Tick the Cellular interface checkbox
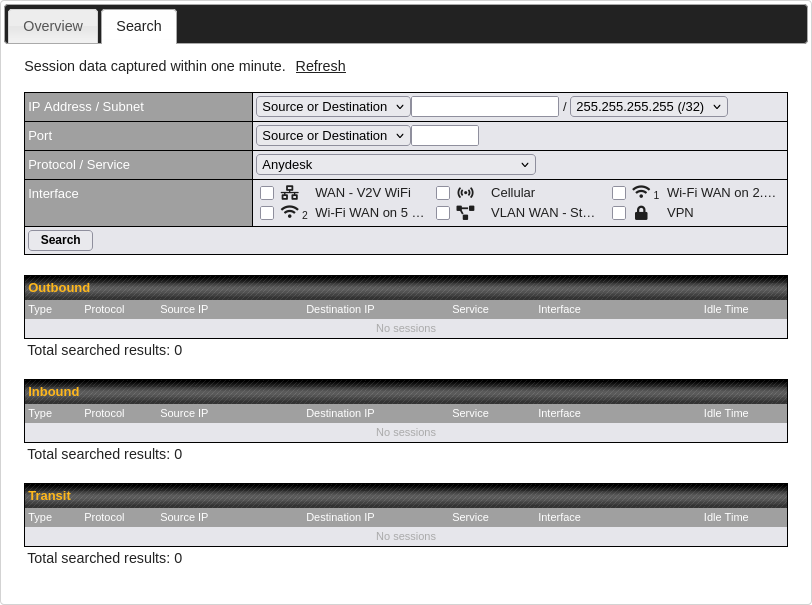812x605 pixels. 443,193
